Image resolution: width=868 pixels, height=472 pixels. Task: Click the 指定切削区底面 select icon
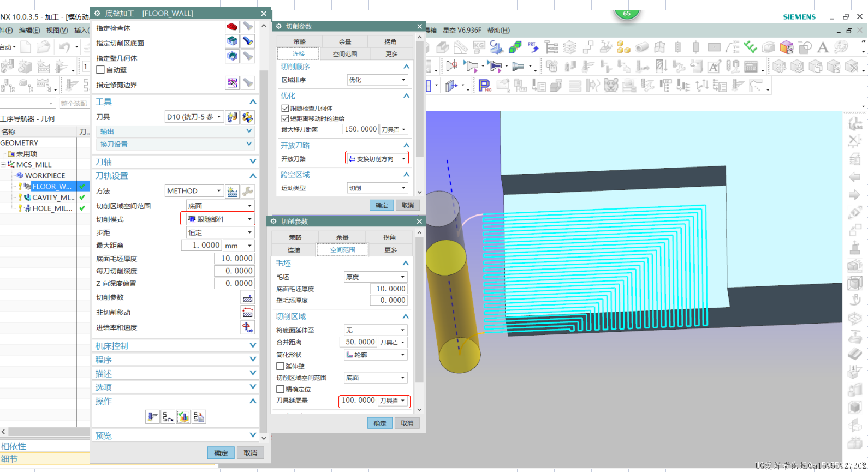click(232, 41)
